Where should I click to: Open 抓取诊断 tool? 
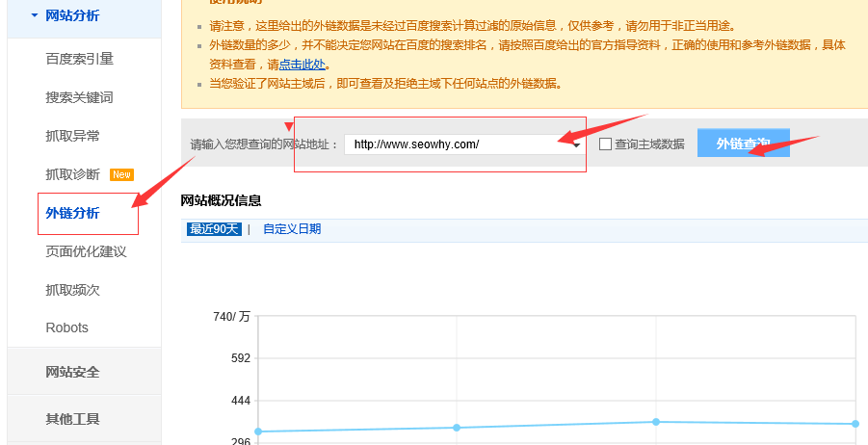(x=72, y=174)
